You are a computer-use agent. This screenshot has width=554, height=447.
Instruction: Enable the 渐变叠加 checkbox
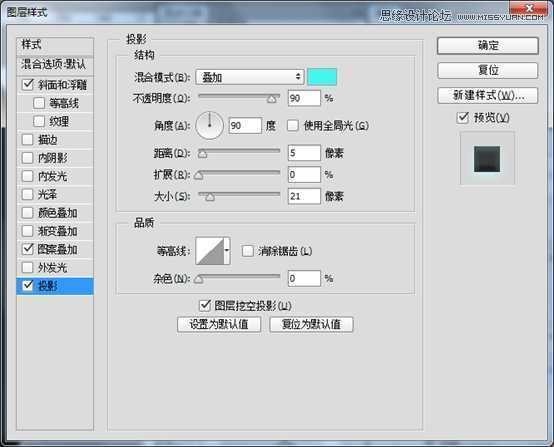pos(28,231)
